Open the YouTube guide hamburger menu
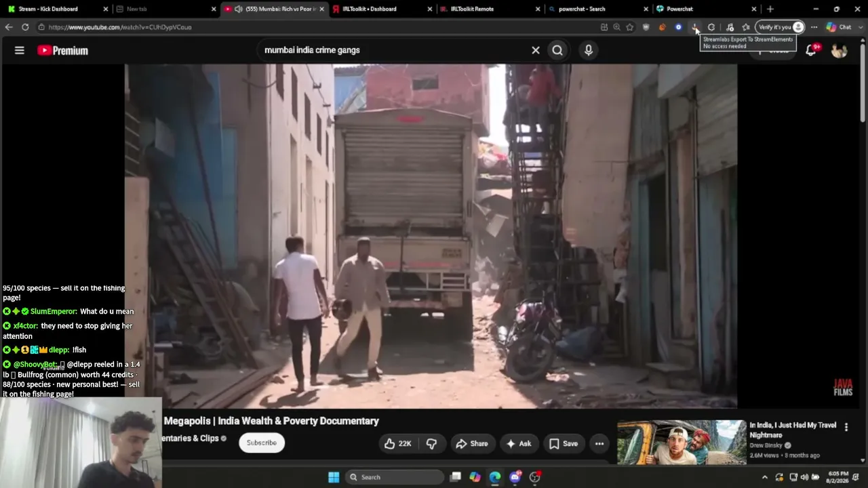This screenshot has width=868, height=488. tap(20, 50)
